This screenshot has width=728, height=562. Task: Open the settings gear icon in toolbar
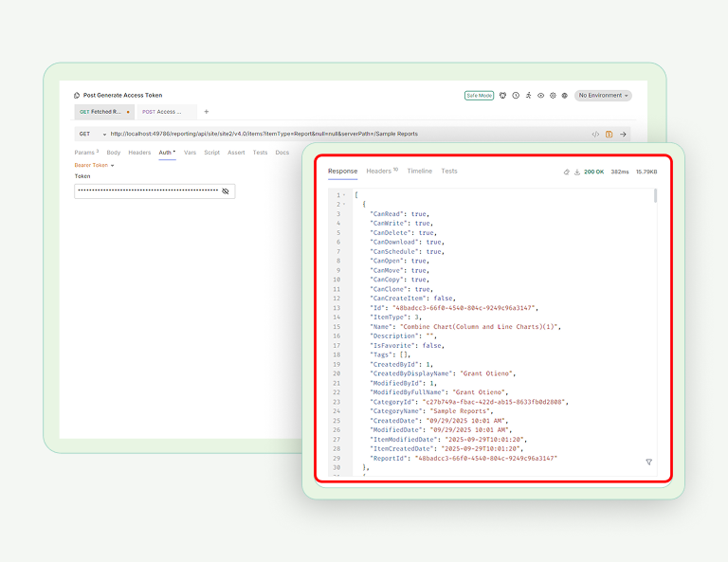[553, 96]
